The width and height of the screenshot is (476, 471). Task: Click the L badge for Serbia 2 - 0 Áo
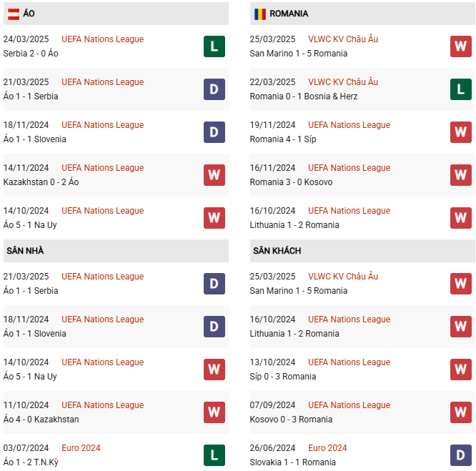coord(214,46)
